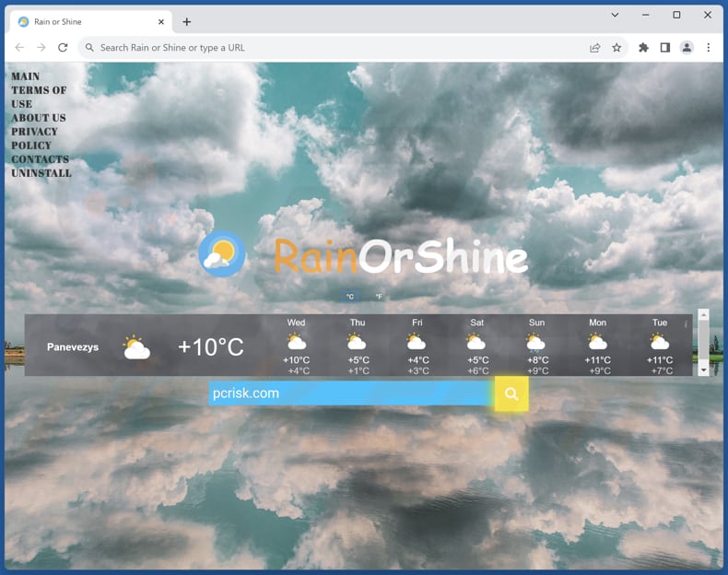Click the Sun day label

pos(536,323)
